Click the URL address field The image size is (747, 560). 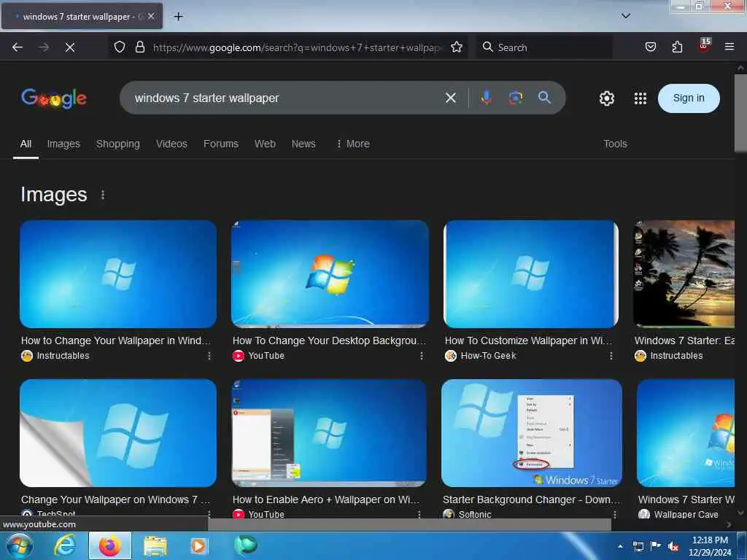pos(298,47)
